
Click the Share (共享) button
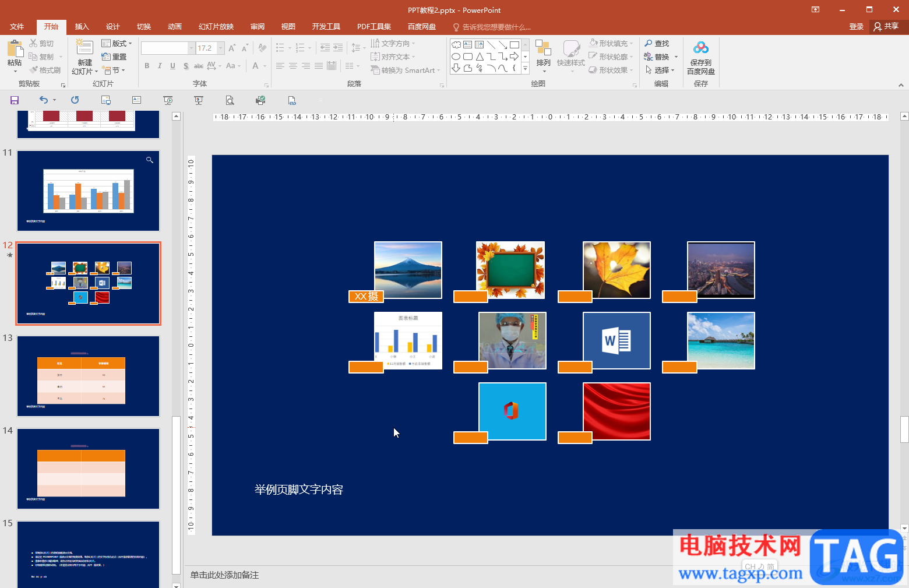(x=886, y=26)
